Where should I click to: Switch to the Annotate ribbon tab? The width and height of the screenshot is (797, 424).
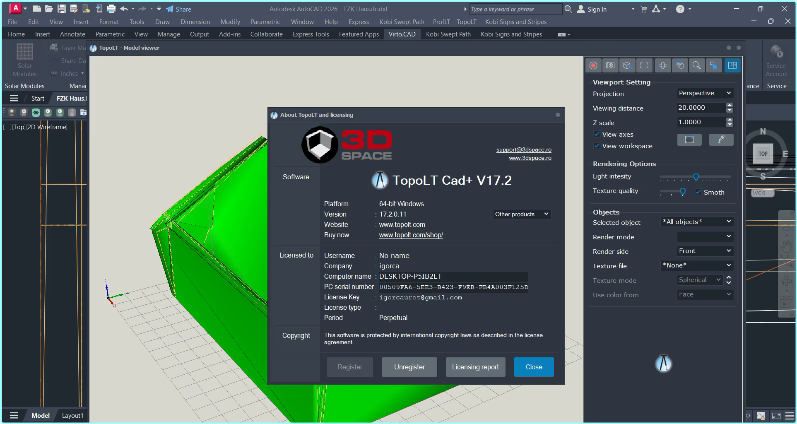tap(73, 35)
